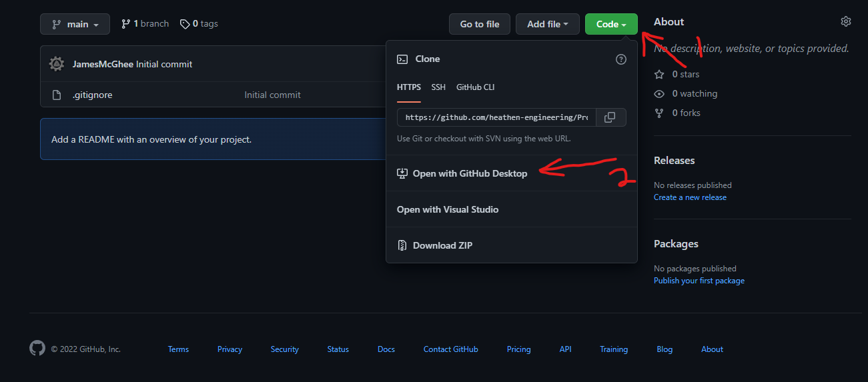Click the No packages published text
Image resolution: width=868 pixels, height=382 pixels.
[695, 269]
